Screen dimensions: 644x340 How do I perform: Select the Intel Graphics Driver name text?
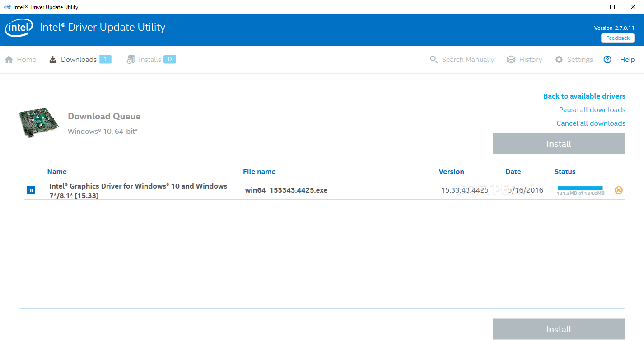tap(138, 191)
